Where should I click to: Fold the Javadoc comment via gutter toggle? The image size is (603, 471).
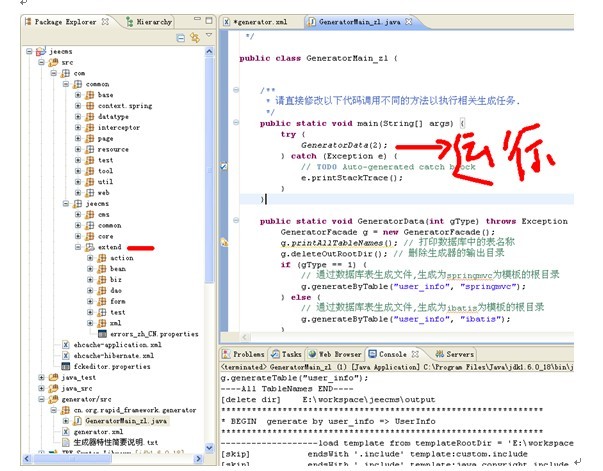tap(236, 90)
